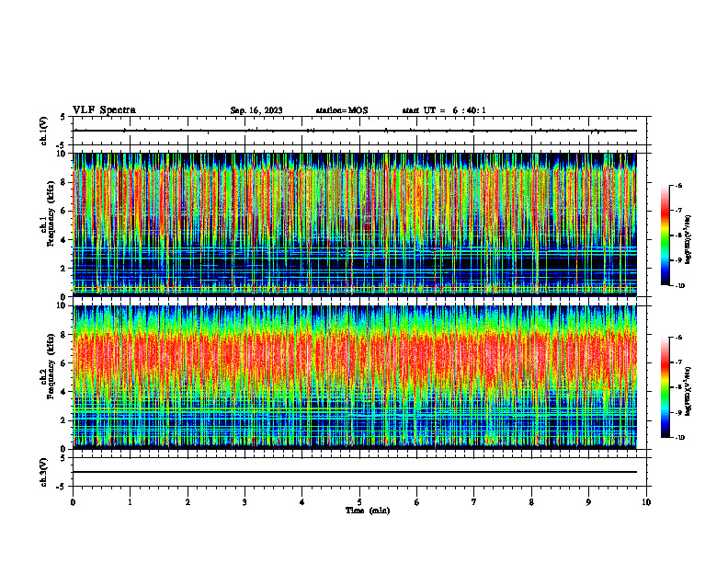Click time axis tick label "10" at bottom right

[646, 502]
